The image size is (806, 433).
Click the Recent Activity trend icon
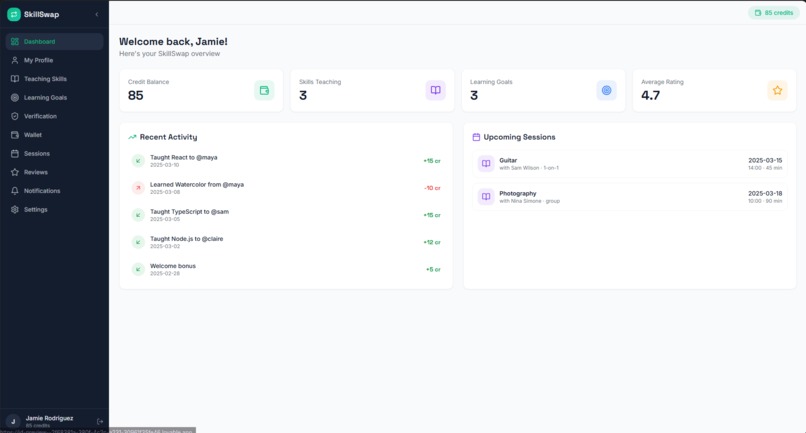pos(132,137)
